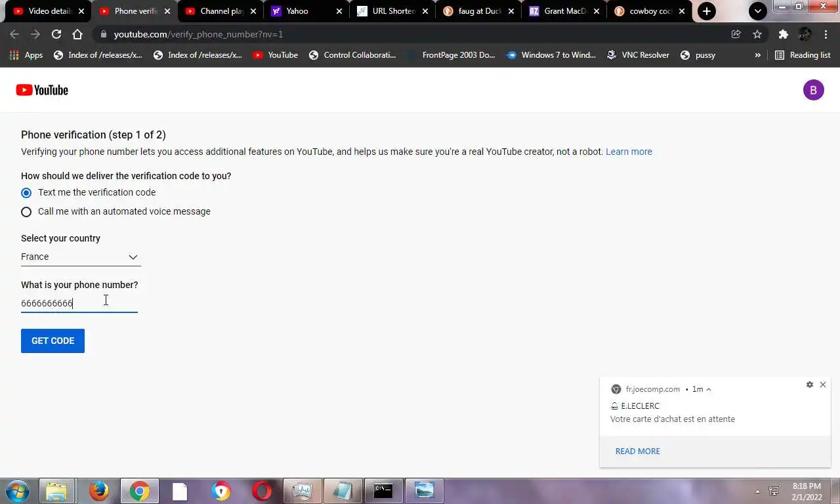
Task: Click the Chrome profile picture icon
Action: click(805, 34)
